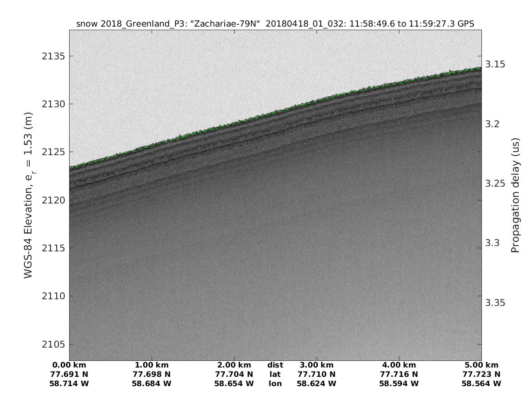Click the '2105' elevation tick label
Viewport: 532px width, 399px height.
[x=53, y=344]
